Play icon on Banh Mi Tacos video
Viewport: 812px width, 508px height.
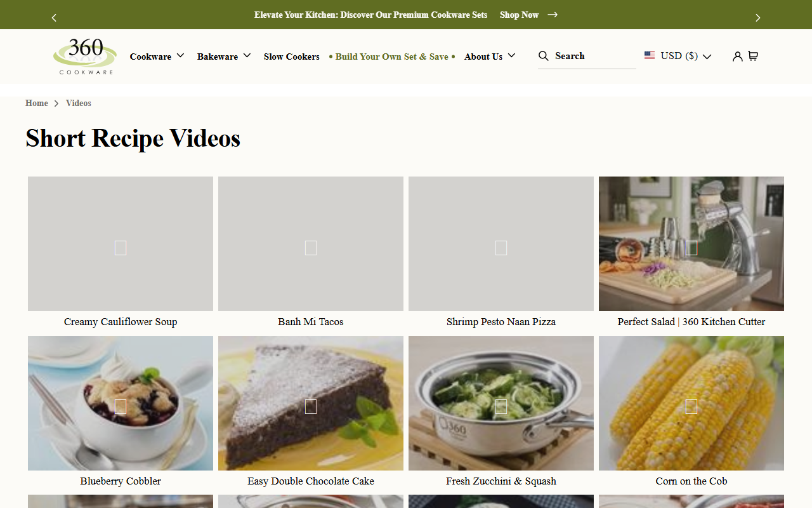311,248
